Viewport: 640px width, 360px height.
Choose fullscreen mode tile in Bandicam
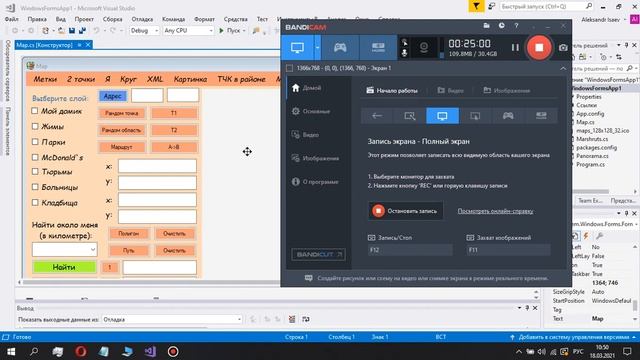[x=442, y=116]
